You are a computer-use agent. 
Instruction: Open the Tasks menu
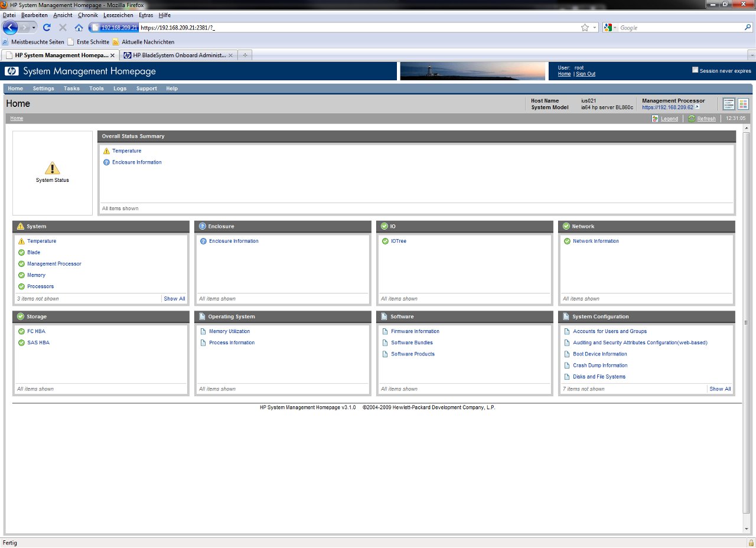[x=71, y=89]
